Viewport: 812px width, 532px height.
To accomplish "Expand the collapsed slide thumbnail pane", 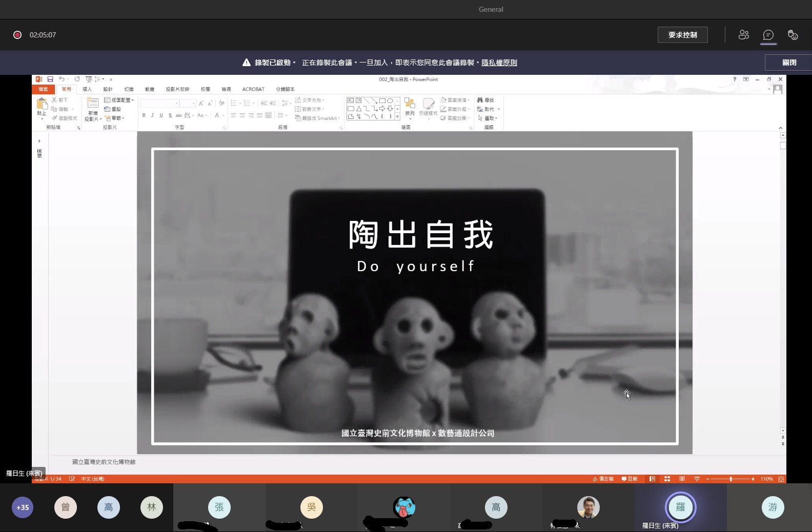I will click(39, 141).
